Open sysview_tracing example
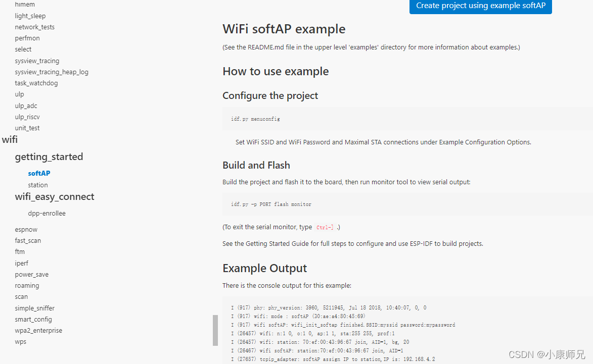The height and width of the screenshot is (364, 593). (37, 61)
